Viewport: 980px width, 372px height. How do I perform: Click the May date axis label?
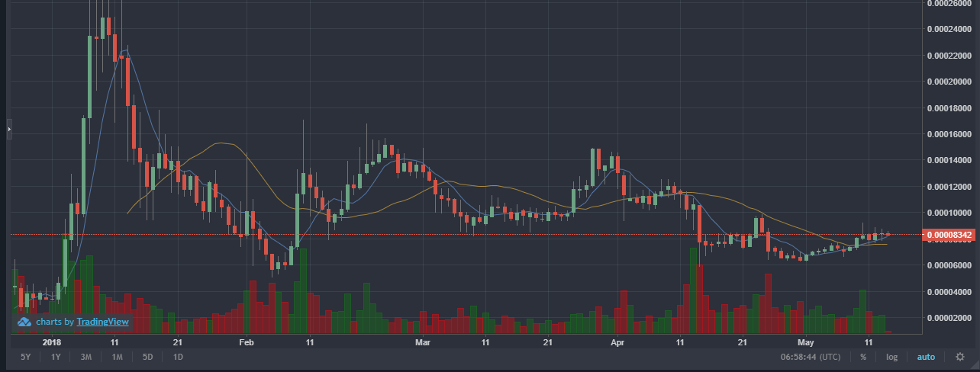click(807, 343)
